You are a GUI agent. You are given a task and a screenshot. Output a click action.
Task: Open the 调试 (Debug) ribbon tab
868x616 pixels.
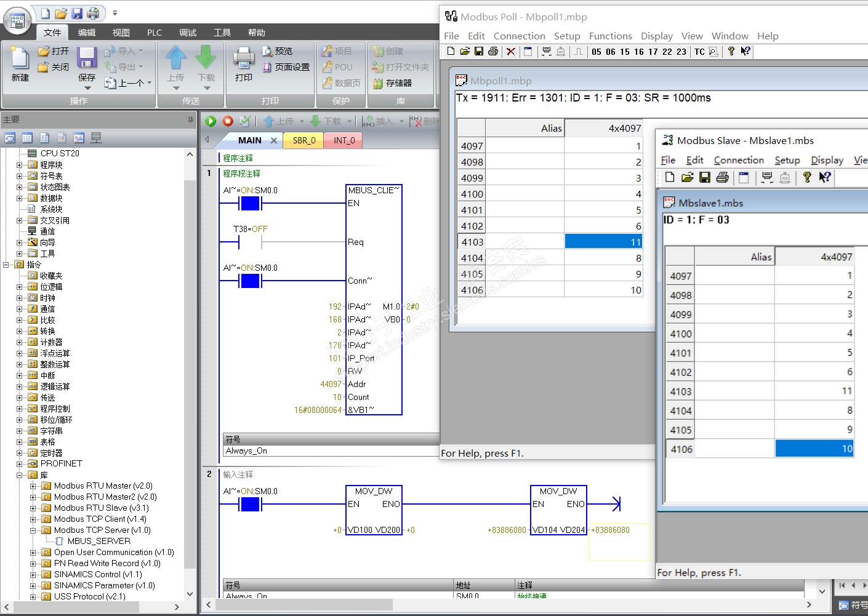(x=188, y=33)
